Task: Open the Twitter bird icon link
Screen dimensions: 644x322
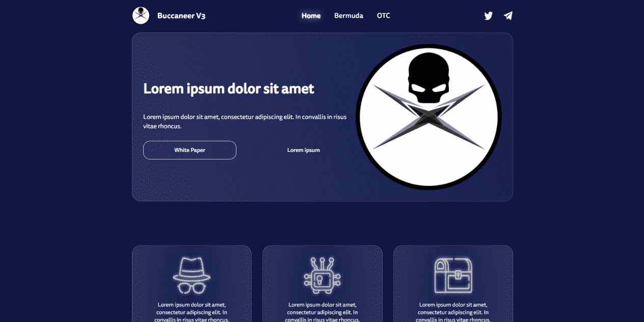Action: pyautogui.click(x=489, y=16)
